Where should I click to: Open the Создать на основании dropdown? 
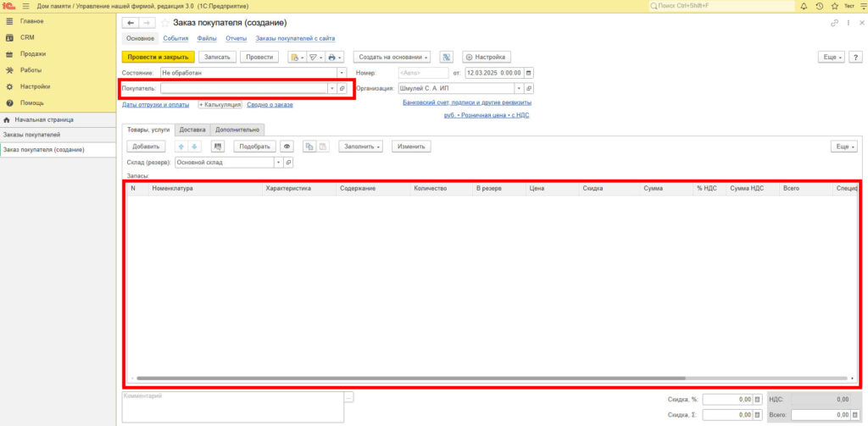click(392, 57)
